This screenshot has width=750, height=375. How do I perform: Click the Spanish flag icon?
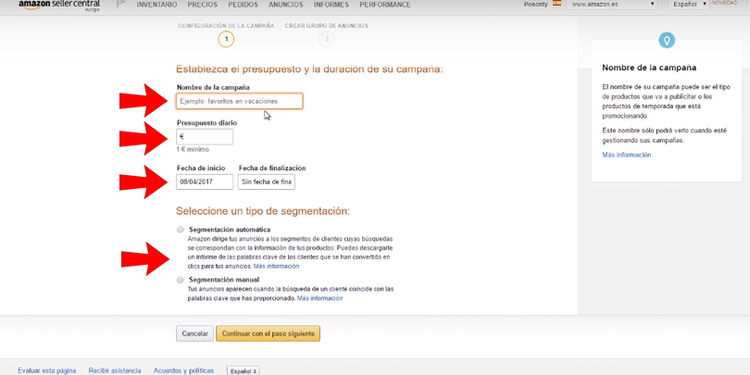[x=557, y=3]
